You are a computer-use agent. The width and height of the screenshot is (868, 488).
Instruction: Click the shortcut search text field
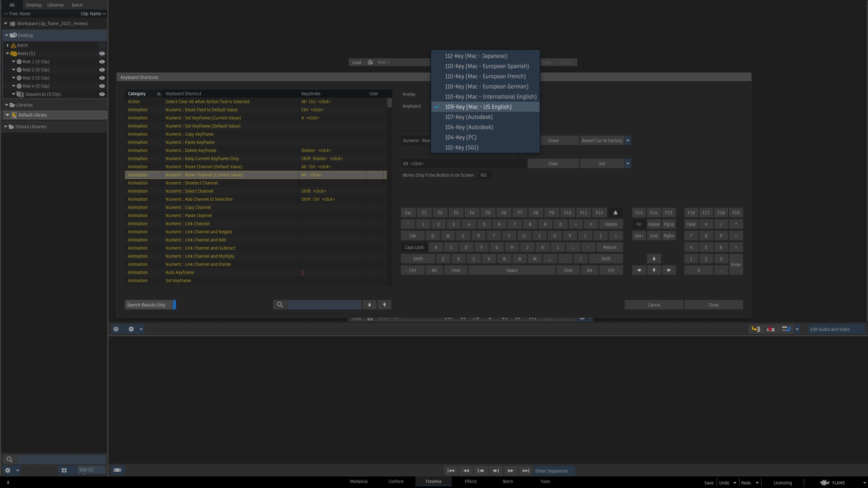[324, 305]
